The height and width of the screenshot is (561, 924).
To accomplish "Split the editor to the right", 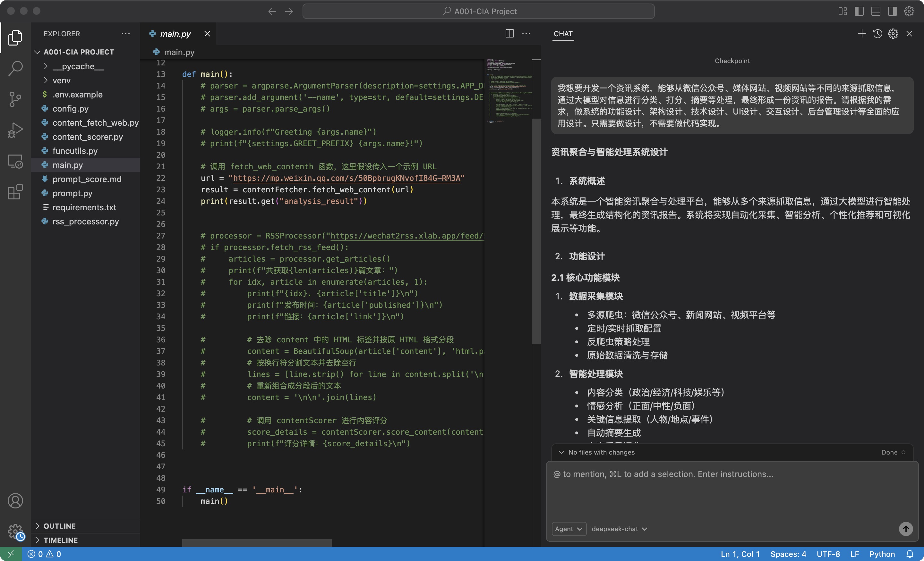I will tap(509, 34).
